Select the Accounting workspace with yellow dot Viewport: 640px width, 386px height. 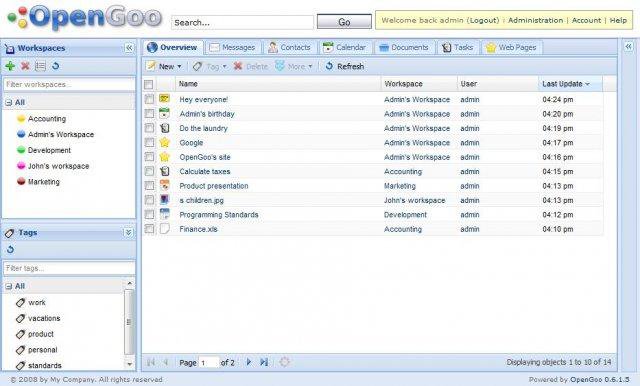tap(41, 119)
